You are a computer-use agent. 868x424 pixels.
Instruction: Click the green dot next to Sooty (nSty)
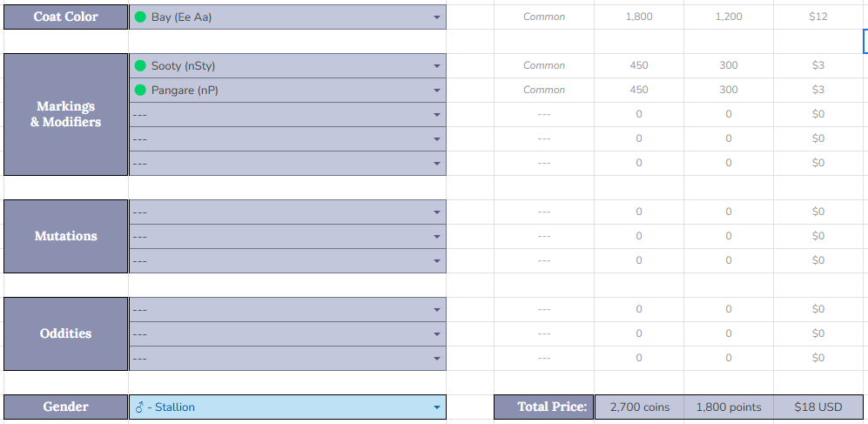click(140, 66)
